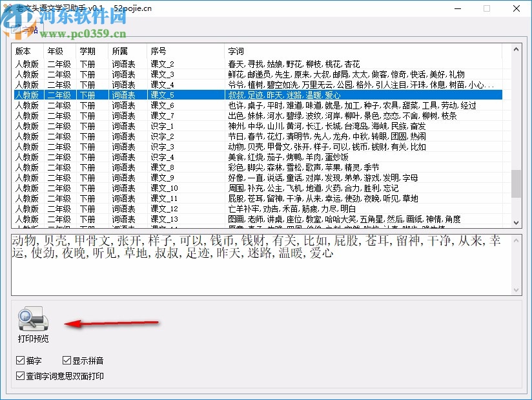Toggle the 描字 checkbox
Screen dimensions: 532x400
tap(28, 361)
